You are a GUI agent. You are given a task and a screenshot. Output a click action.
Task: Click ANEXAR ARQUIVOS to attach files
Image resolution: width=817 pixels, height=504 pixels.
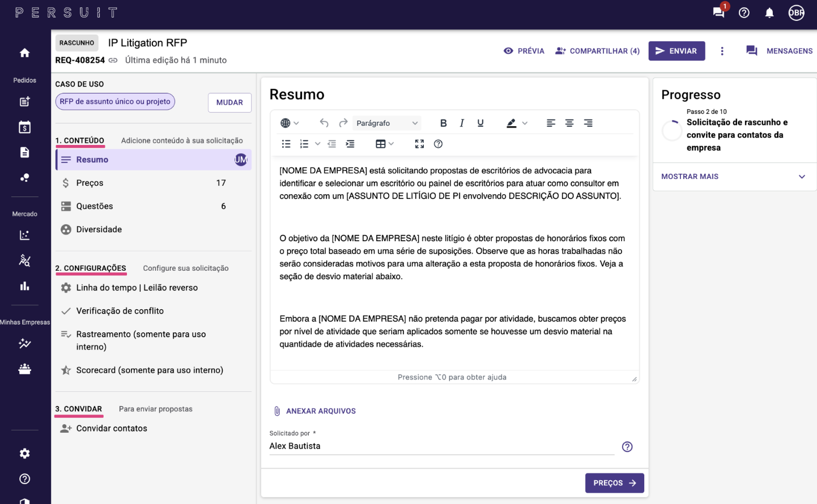(x=315, y=411)
